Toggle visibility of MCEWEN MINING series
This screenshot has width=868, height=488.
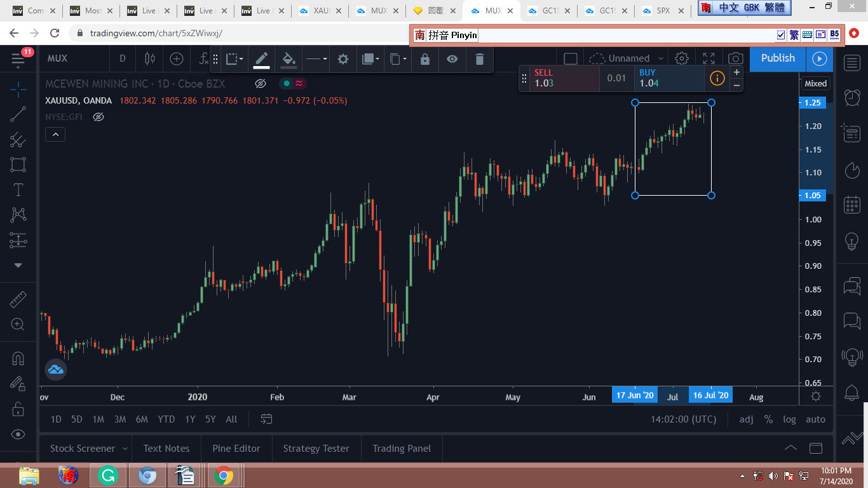point(260,84)
